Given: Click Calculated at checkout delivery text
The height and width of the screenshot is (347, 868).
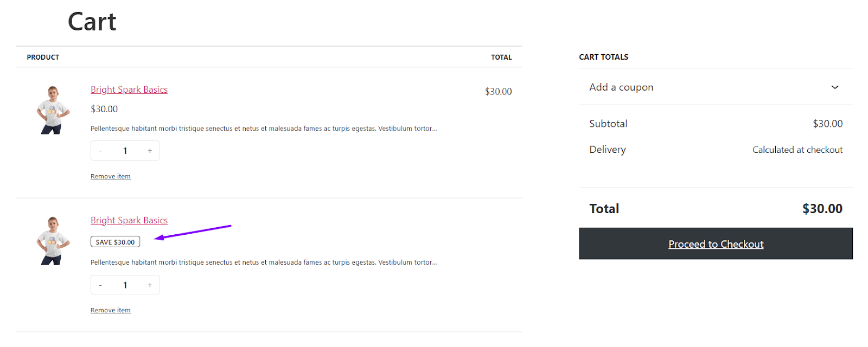Looking at the screenshot, I should (797, 150).
